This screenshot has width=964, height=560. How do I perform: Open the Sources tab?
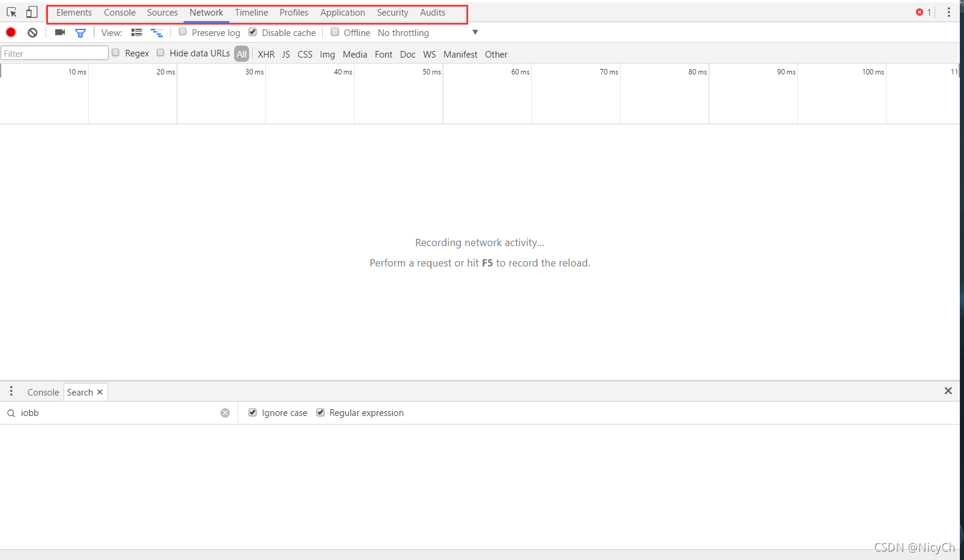point(162,13)
